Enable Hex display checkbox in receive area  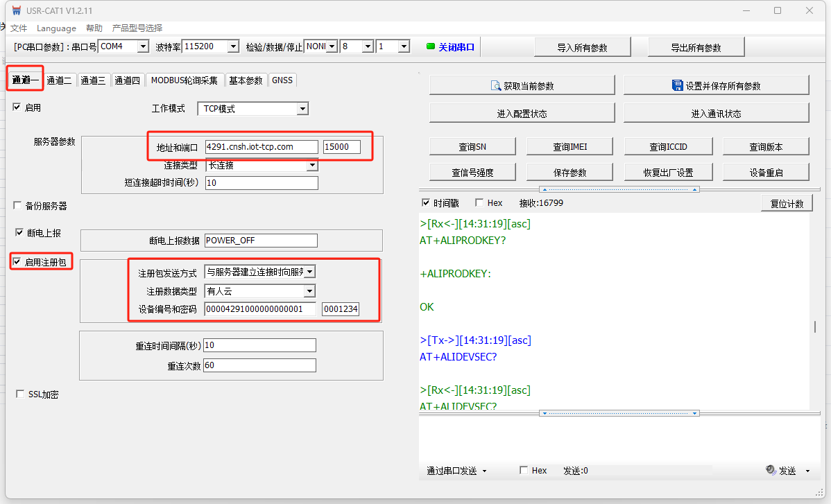click(x=479, y=202)
